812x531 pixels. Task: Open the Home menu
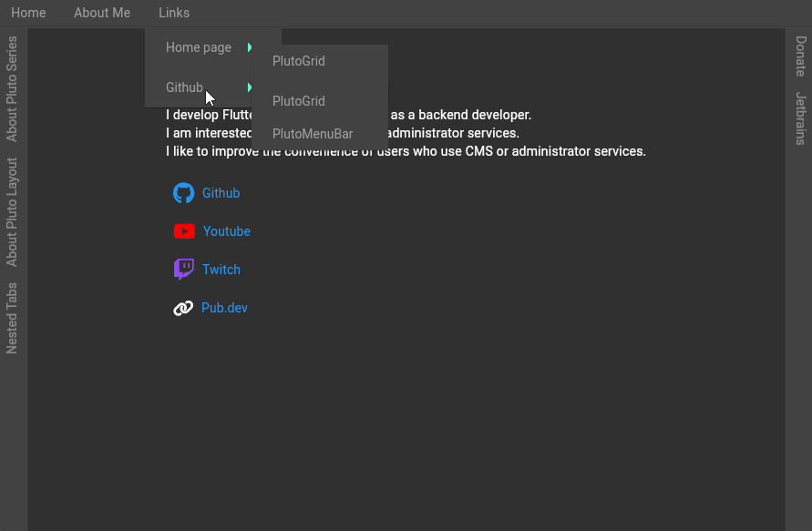(28, 13)
